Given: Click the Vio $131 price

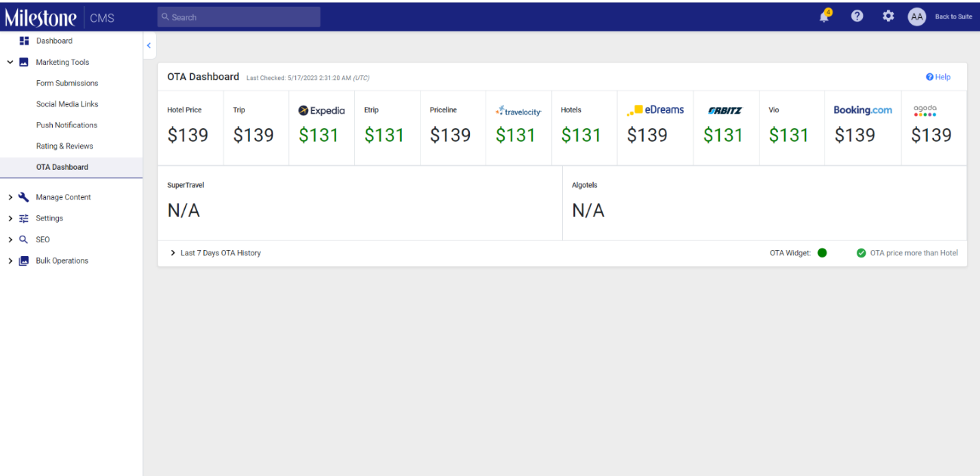Looking at the screenshot, I should [789, 135].
